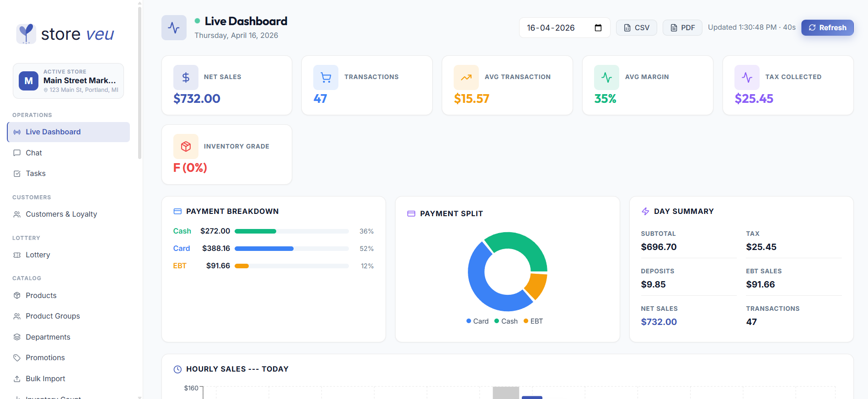
Task: Export the dashboard as PDF
Action: [682, 28]
